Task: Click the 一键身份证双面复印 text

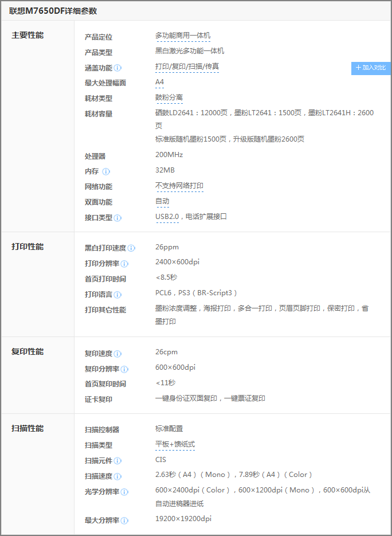Action: pyautogui.click(x=186, y=398)
